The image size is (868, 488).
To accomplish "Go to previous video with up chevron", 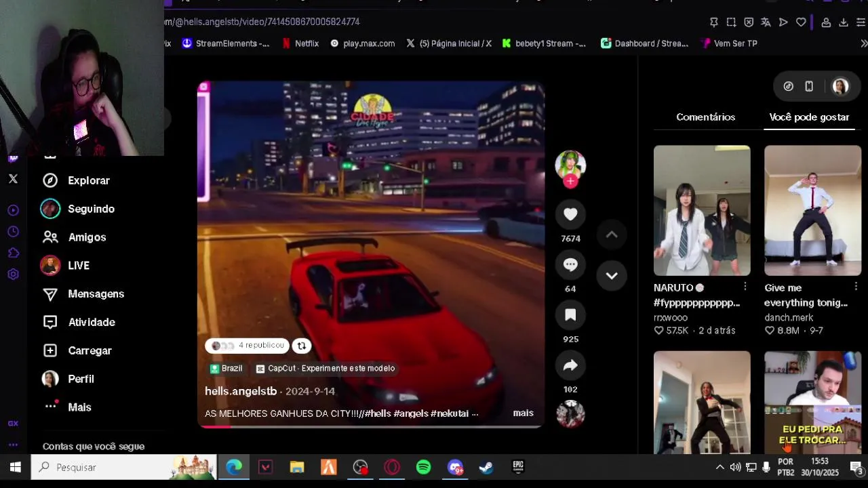I will point(612,235).
